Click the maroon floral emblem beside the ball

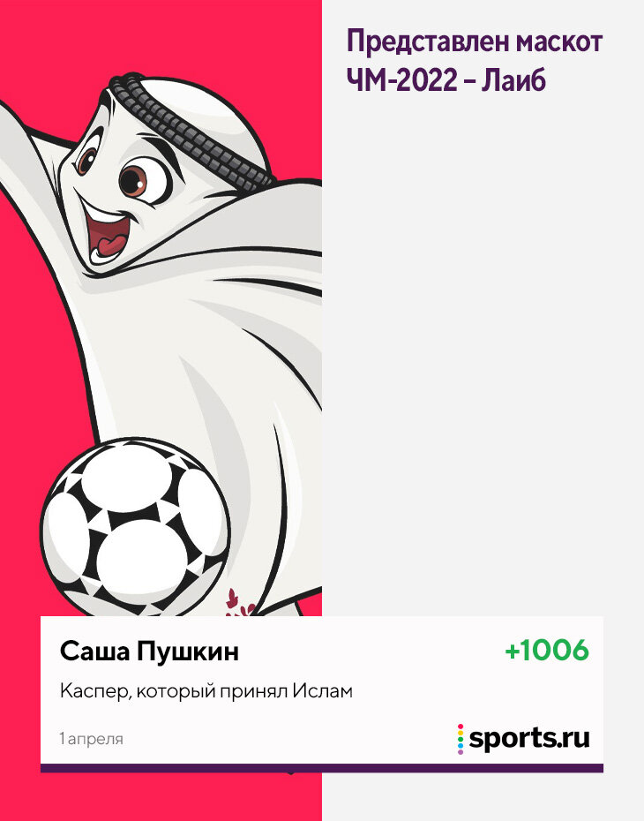click(x=238, y=603)
